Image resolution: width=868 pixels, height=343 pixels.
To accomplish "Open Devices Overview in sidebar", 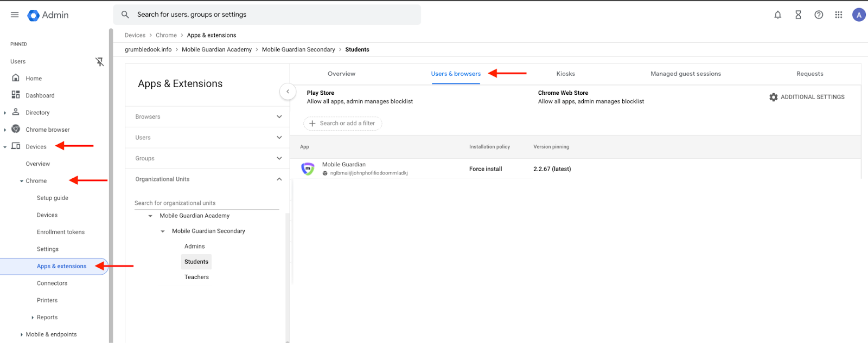I will tap(38, 164).
